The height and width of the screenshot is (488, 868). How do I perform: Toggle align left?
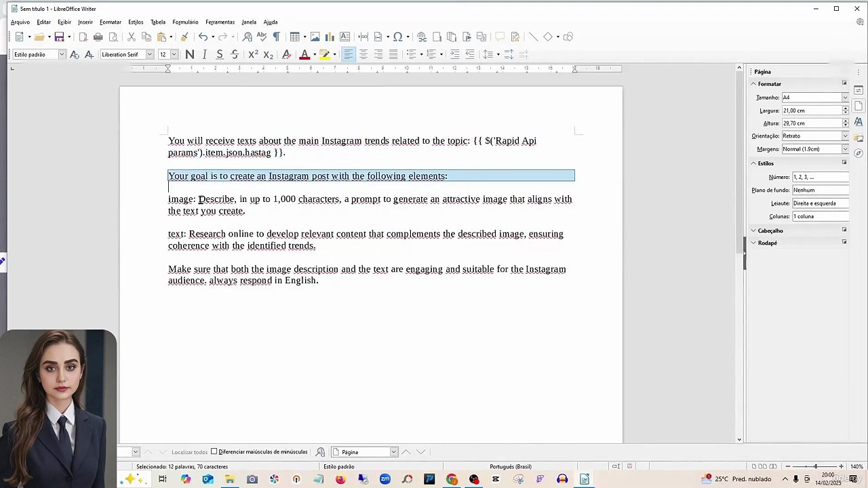click(x=349, y=54)
